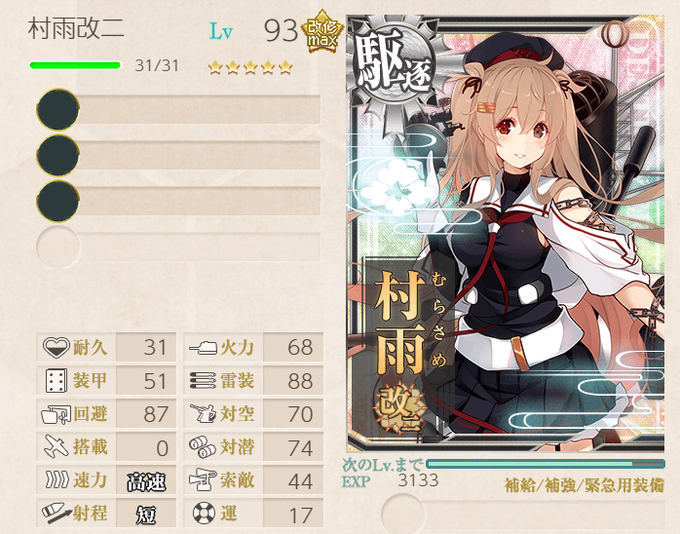Screen dimensions: 680x534
Task: Select the third empty equipment slot
Action: 178,201
